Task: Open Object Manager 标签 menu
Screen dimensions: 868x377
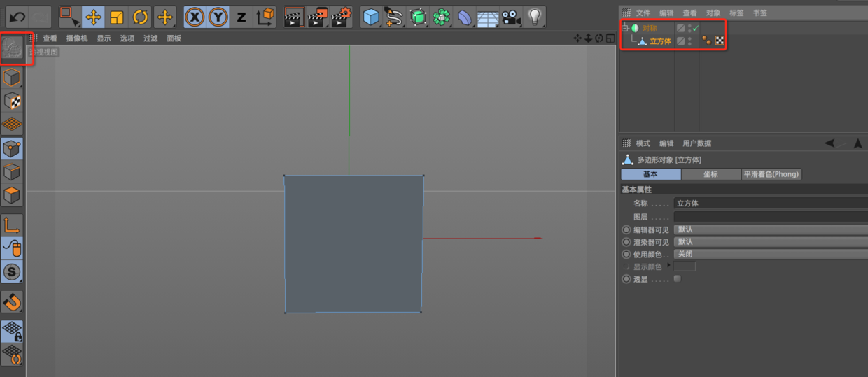Action: click(736, 13)
